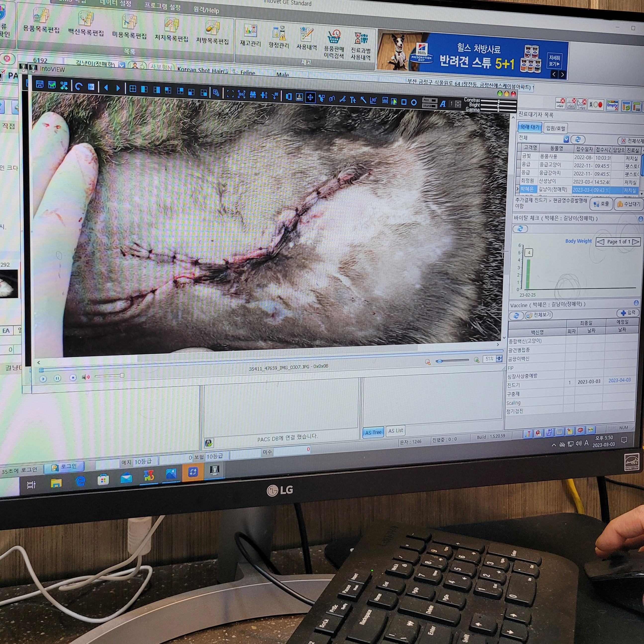Open 향정관리 controlled drug management
644x644 pixels.
pyautogui.click(x=279, y=37)
